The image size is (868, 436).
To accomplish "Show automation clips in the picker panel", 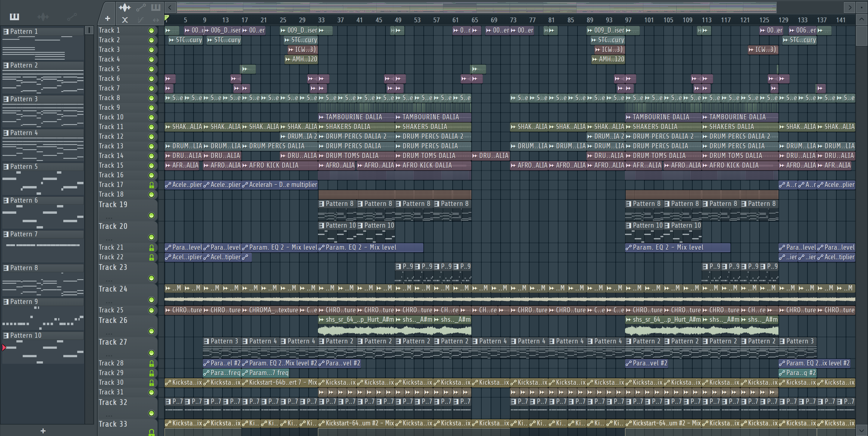I will pyautogui.click(x=72, y=16).
